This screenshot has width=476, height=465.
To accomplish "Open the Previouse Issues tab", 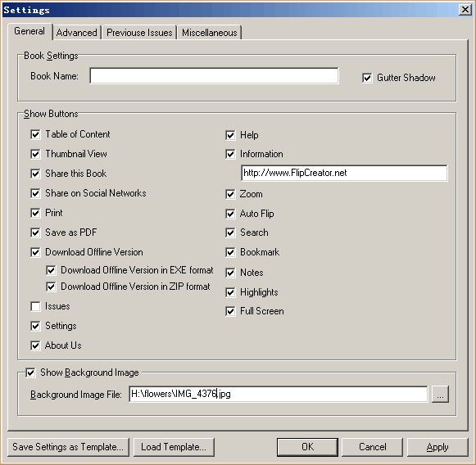I will click(x=139, y=33).
